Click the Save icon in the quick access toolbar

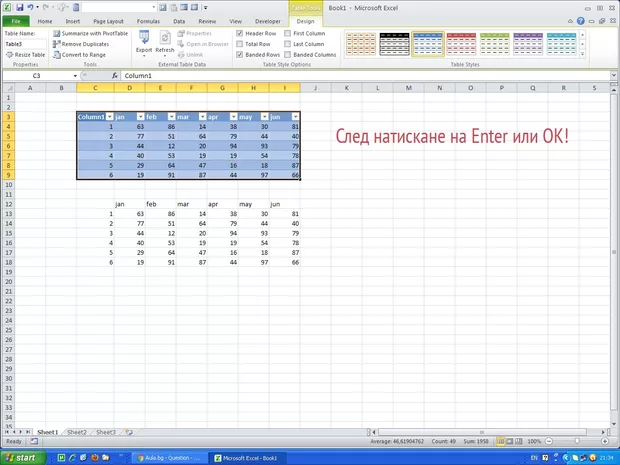pos(19,7)
